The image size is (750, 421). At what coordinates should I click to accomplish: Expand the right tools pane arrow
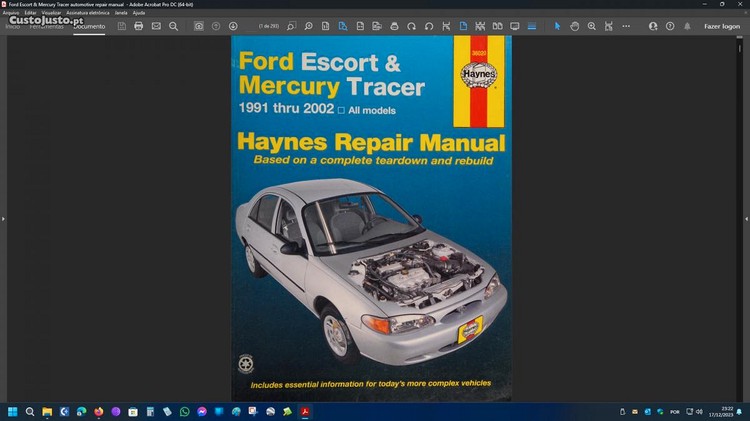tap(746, 218)
